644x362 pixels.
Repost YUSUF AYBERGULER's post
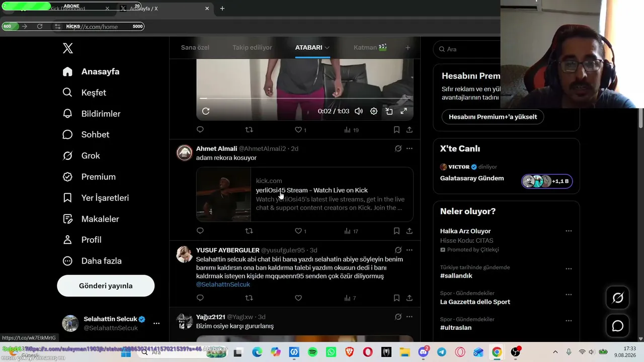pos(249,298)
